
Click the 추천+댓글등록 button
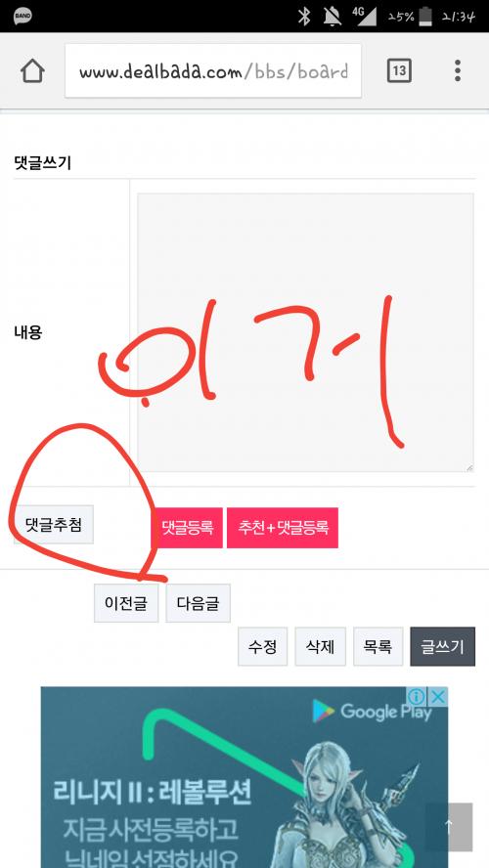(283, 528)
